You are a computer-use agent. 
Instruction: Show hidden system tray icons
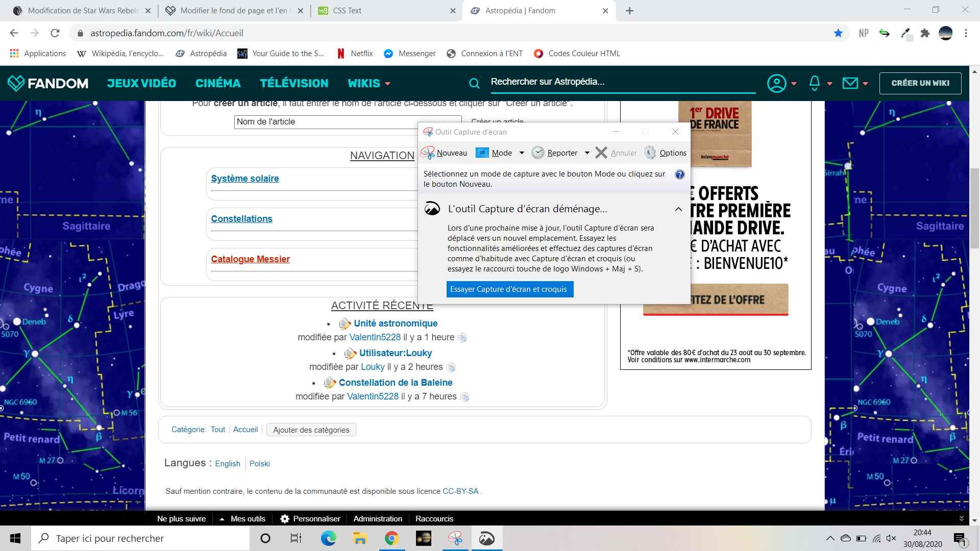point(830,538)
